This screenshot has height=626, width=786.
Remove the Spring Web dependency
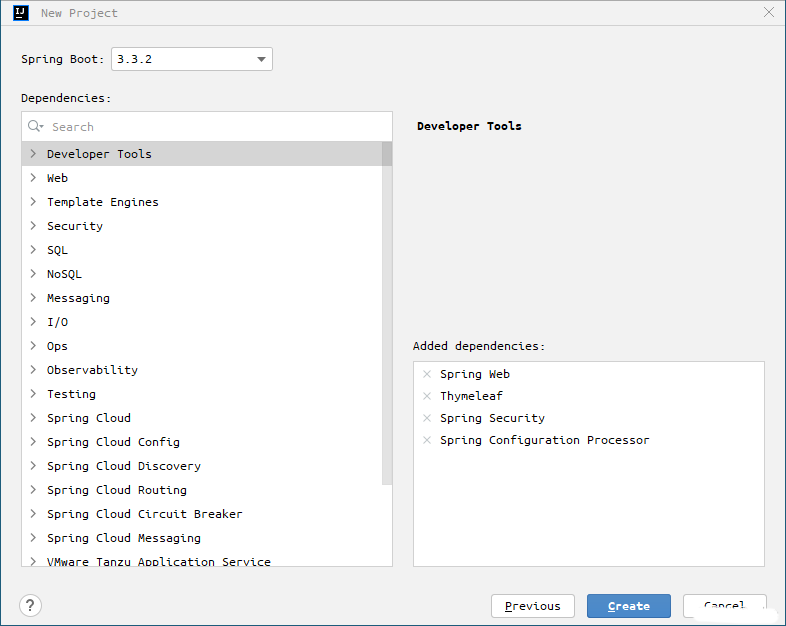coord(427,374)
